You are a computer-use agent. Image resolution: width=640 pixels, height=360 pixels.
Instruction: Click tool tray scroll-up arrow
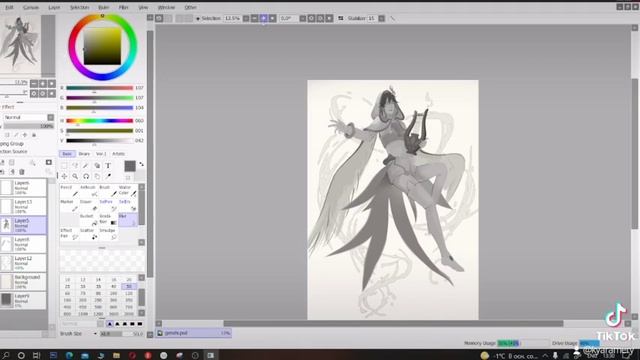pos(142,187)
